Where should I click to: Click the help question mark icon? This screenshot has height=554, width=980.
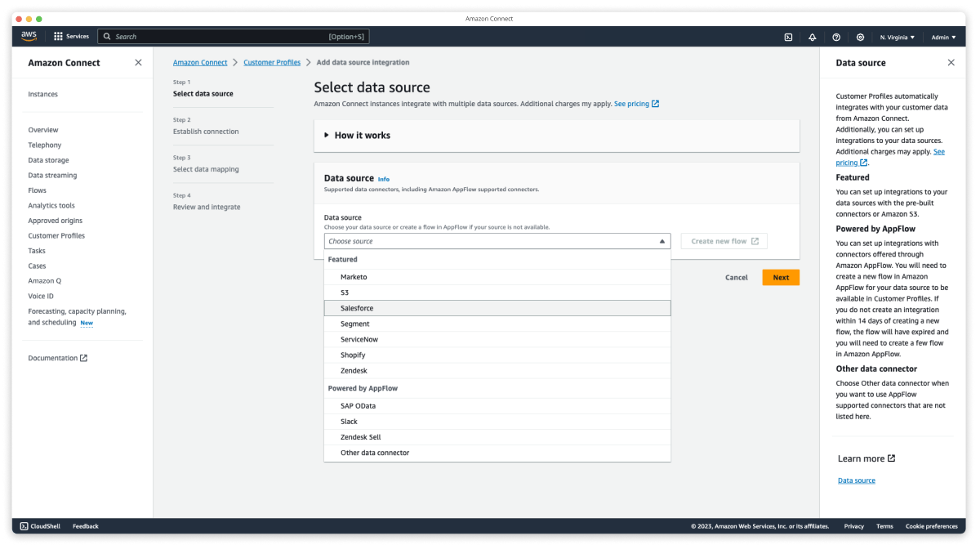[836, 37]
